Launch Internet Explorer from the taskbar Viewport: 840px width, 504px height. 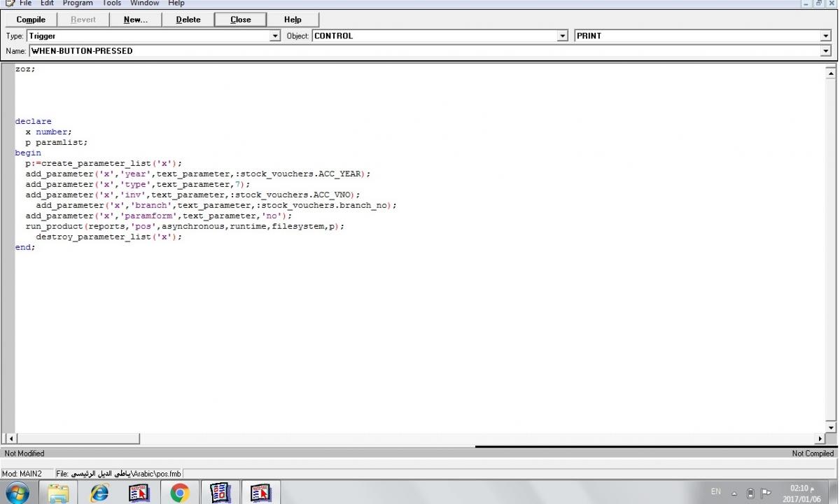(99, 493)
